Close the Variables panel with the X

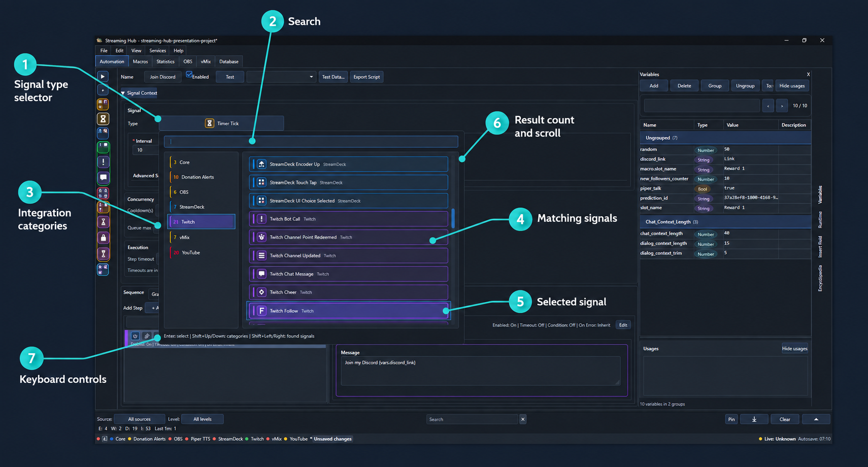pyautogui.click(x=808, y=75)
